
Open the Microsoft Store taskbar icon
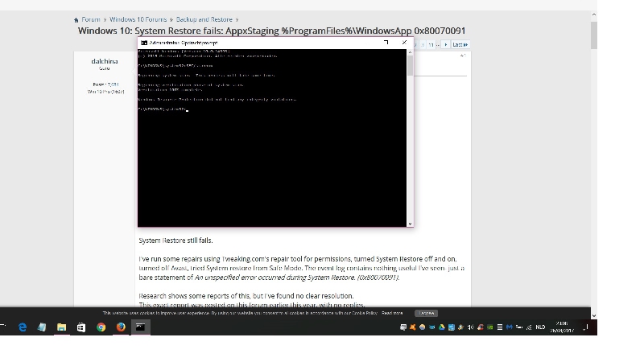[81, 327]
